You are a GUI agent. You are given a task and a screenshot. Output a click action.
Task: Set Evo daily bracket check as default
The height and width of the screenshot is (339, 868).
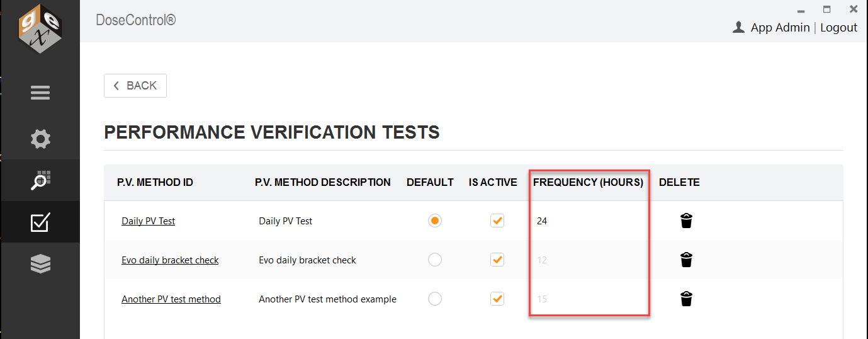coord(434,260)
